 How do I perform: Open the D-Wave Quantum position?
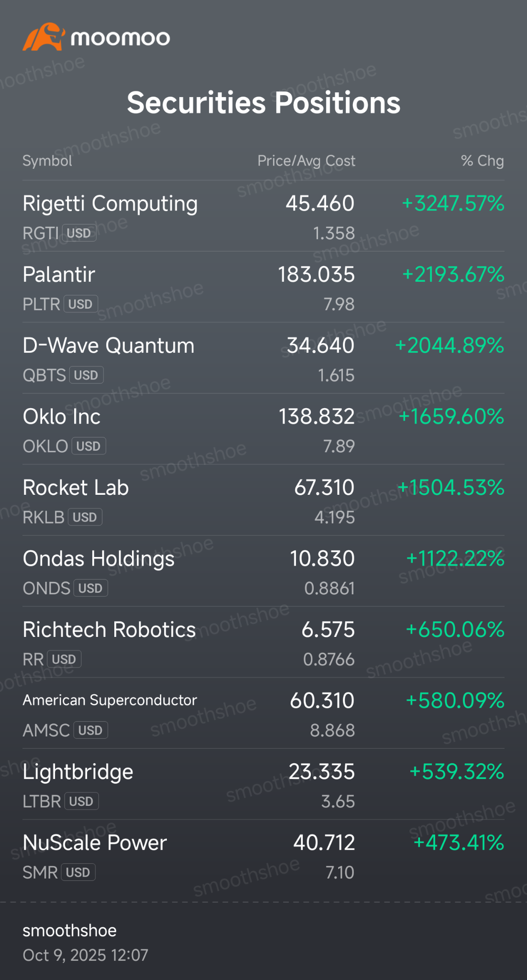[263, 358]
